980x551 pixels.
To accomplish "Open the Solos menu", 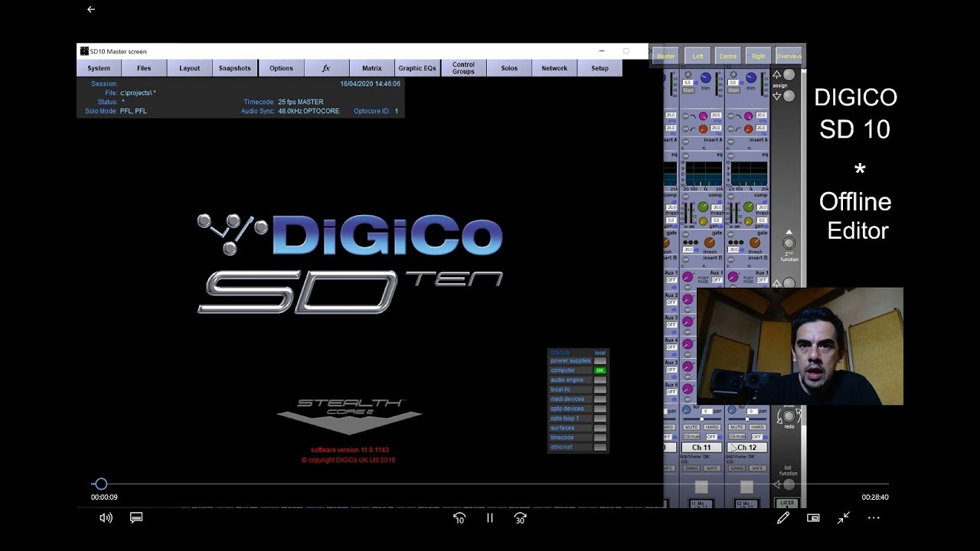I will 509,68.
